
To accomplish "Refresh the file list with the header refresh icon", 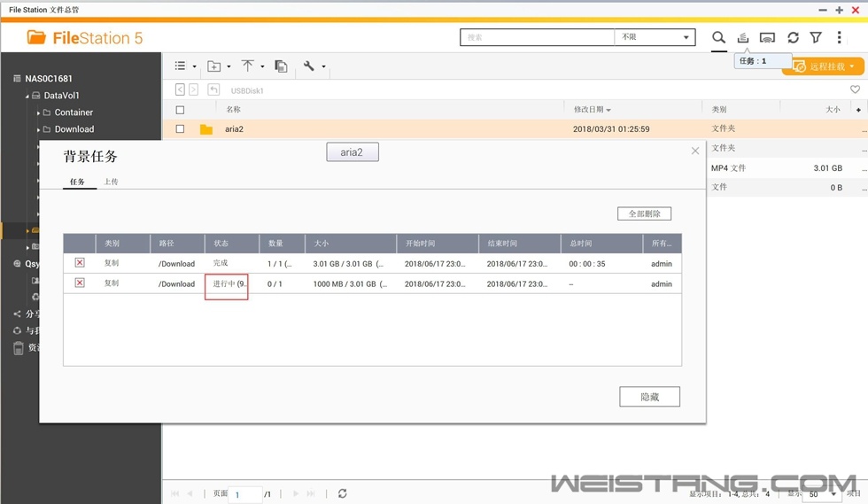I will tap(793, 37).
